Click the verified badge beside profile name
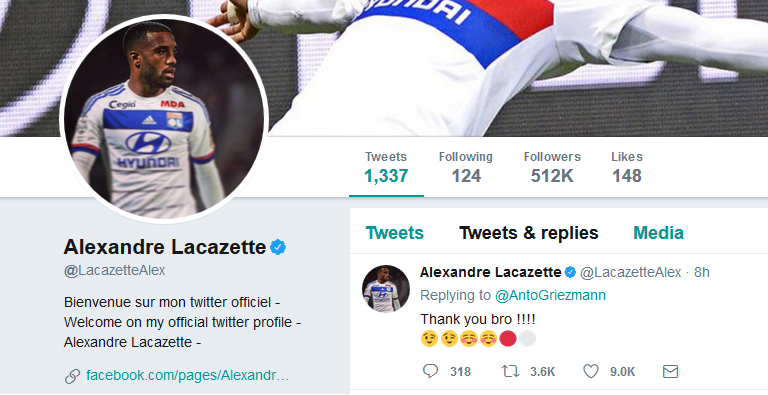The image size is (768, 395). coord(278,247)
